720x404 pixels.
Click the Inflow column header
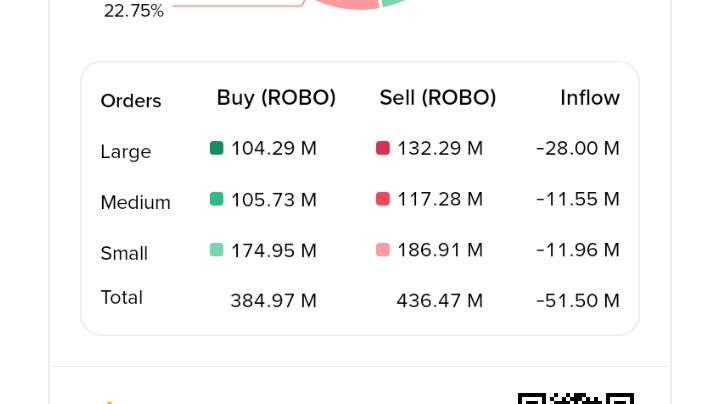590,98
